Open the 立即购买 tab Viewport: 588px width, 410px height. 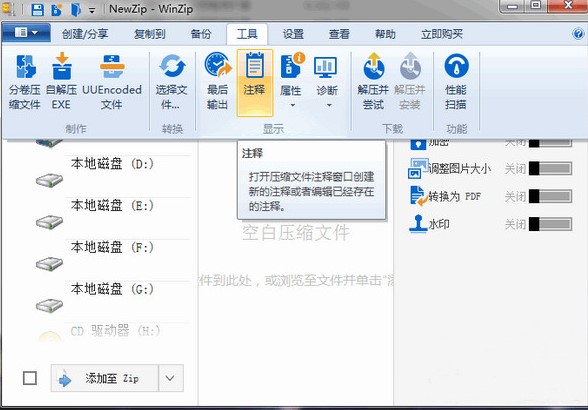(x=442, y=34)
